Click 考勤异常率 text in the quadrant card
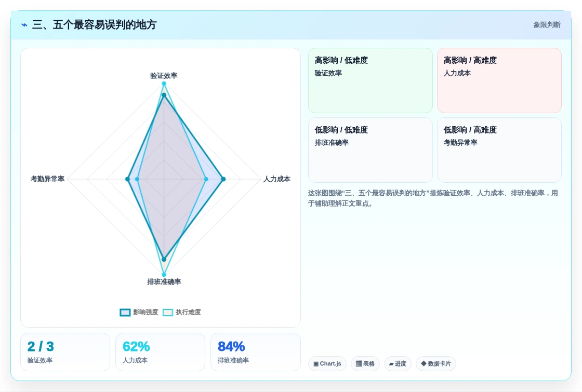 pyautogui.click(x=460, y=143)
